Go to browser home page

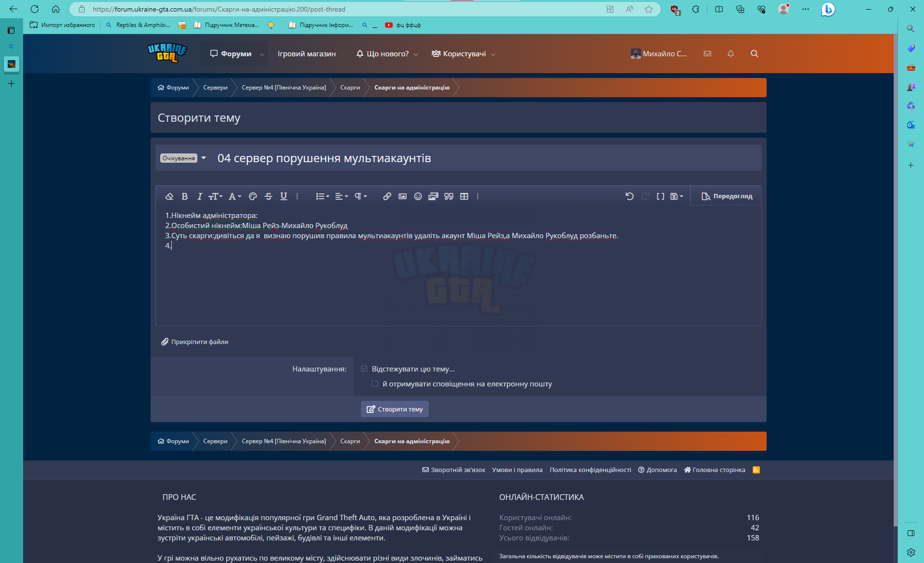coord(56,9)
